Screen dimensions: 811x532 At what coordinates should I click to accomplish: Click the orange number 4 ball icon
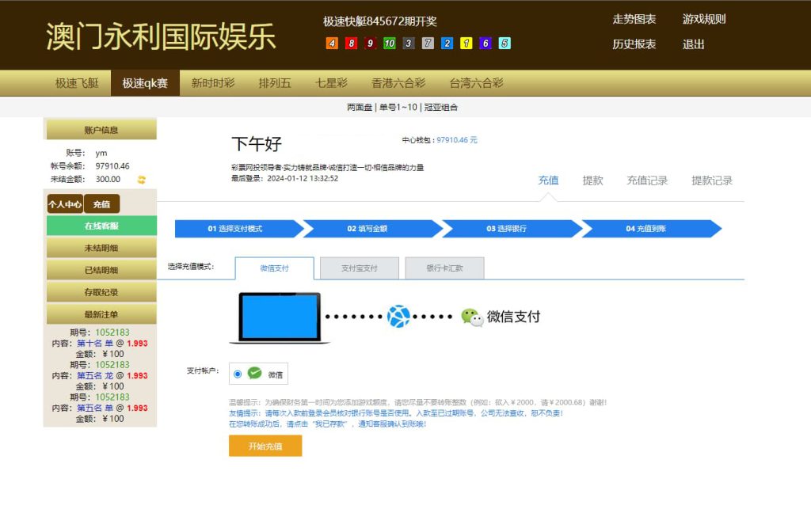(x=332, y=42)
